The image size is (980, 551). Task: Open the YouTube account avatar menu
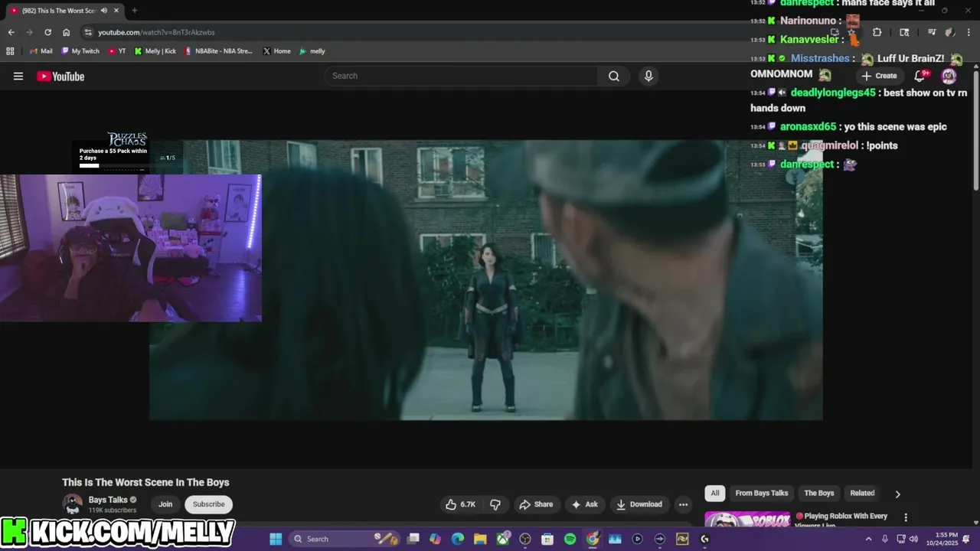click(x=949, y=75)
